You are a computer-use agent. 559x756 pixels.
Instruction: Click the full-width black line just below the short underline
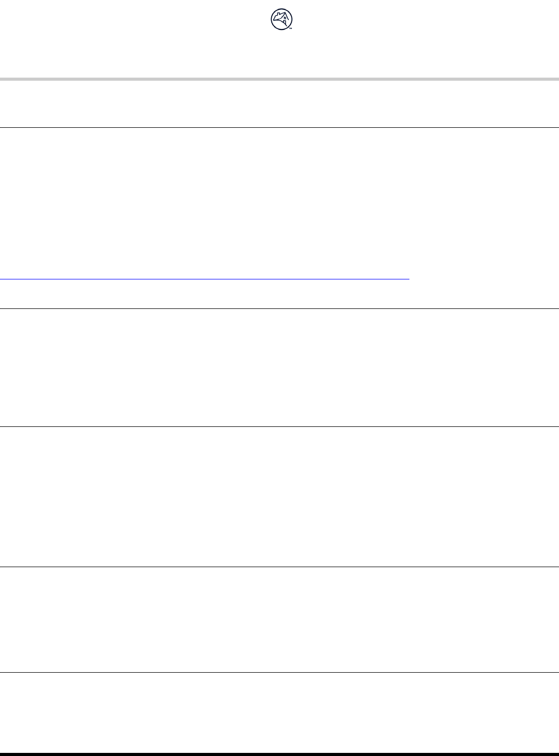279,309
